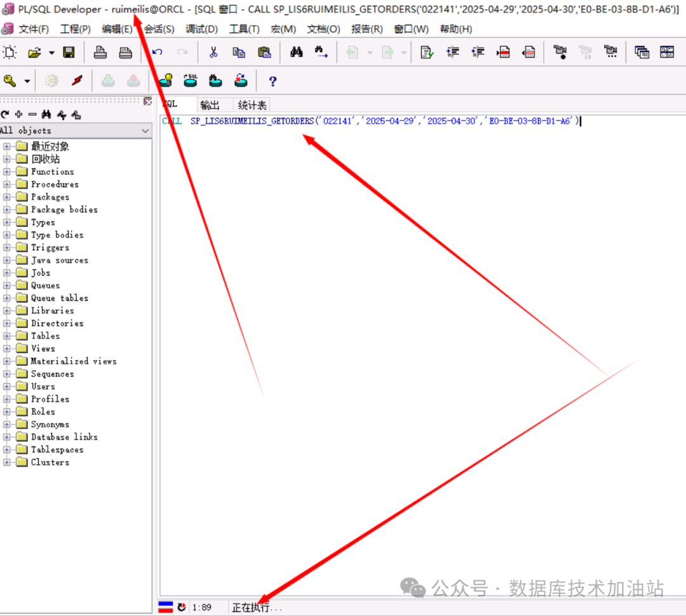Click the Indent selection icon

pyautogui.click(x=452, y=53)
